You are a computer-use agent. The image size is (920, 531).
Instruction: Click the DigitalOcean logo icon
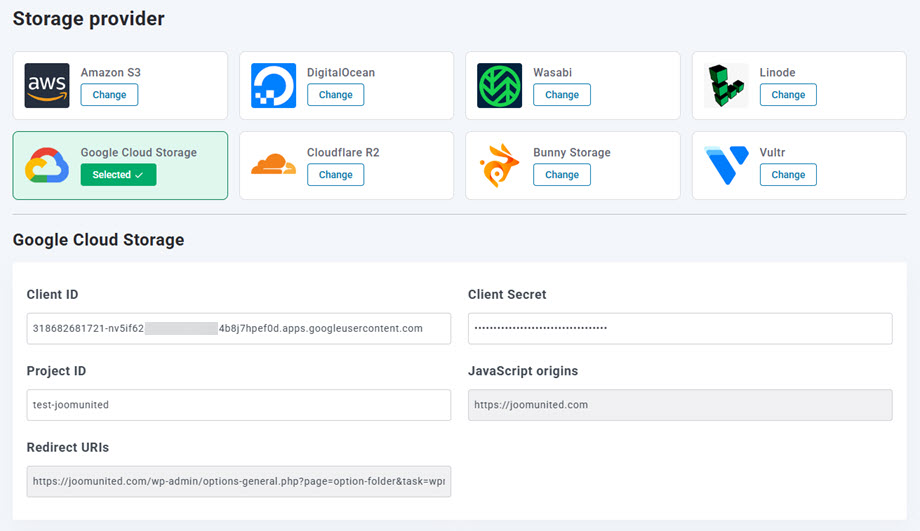point(273,86)
